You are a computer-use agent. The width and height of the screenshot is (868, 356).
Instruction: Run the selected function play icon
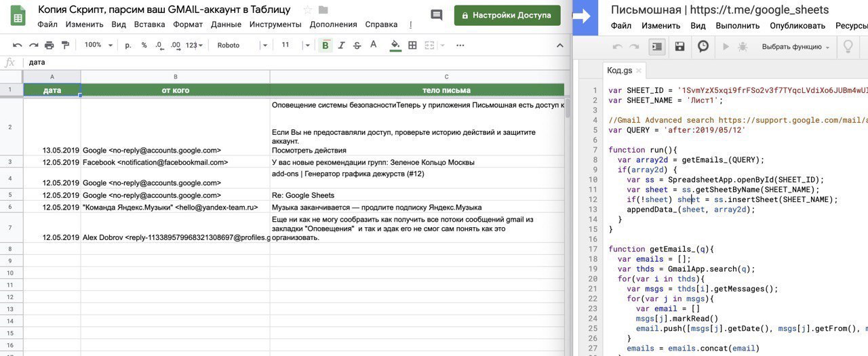pyautogui.click(x=726, y=47)
